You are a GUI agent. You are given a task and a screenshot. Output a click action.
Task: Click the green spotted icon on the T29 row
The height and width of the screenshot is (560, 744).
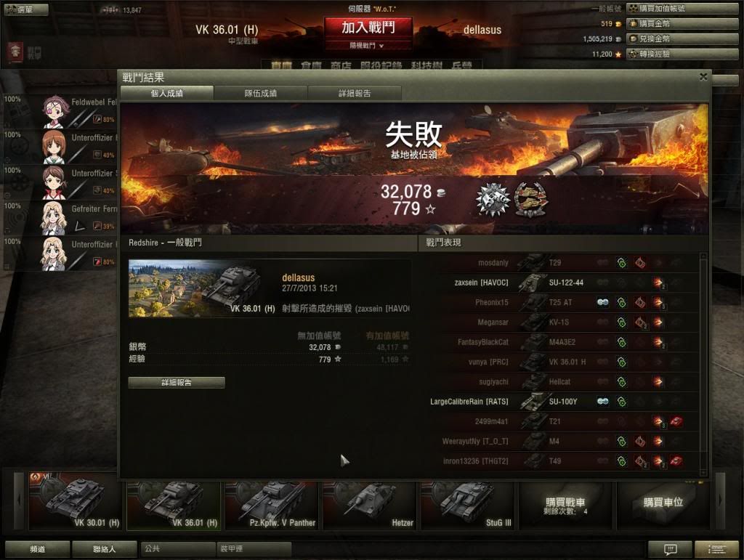coord(622,263)
